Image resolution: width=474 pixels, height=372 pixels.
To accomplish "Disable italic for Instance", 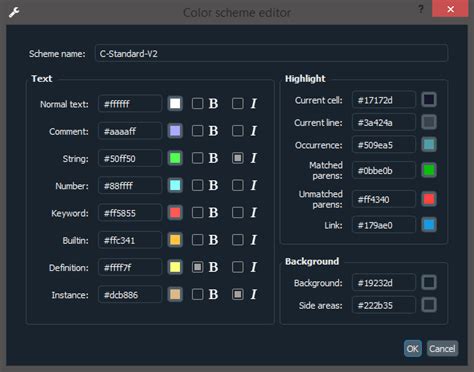I will (x=238, y=295).
